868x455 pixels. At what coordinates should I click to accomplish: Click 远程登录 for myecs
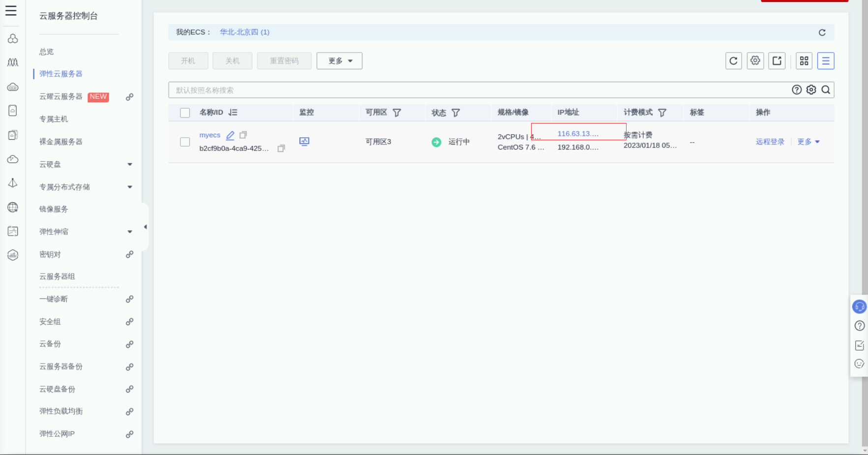point(770,142)
